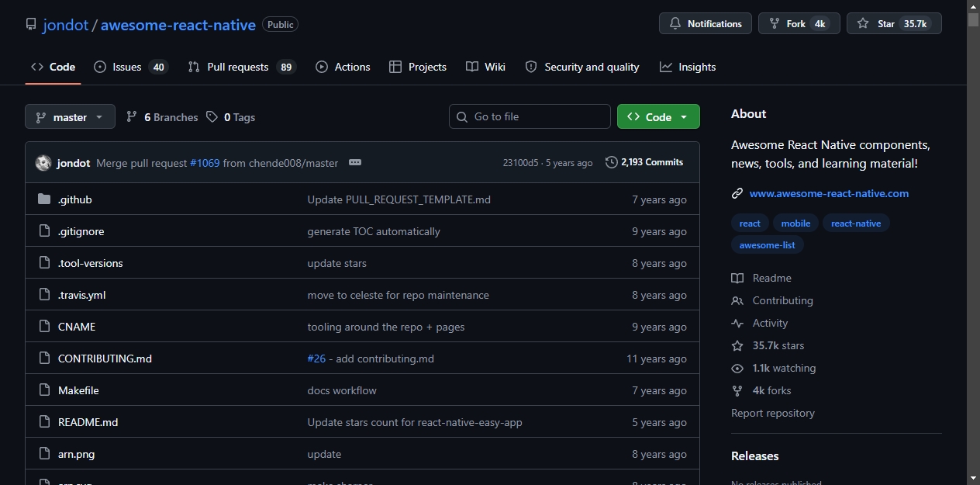
Task: Open the jondot owner link
Action: click(66, 25)
